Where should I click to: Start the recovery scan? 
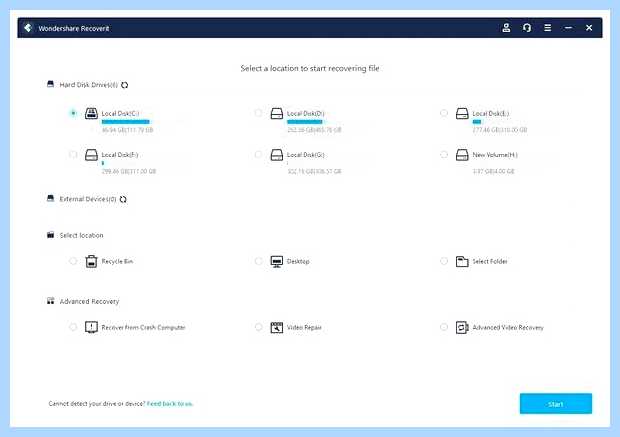556,404
